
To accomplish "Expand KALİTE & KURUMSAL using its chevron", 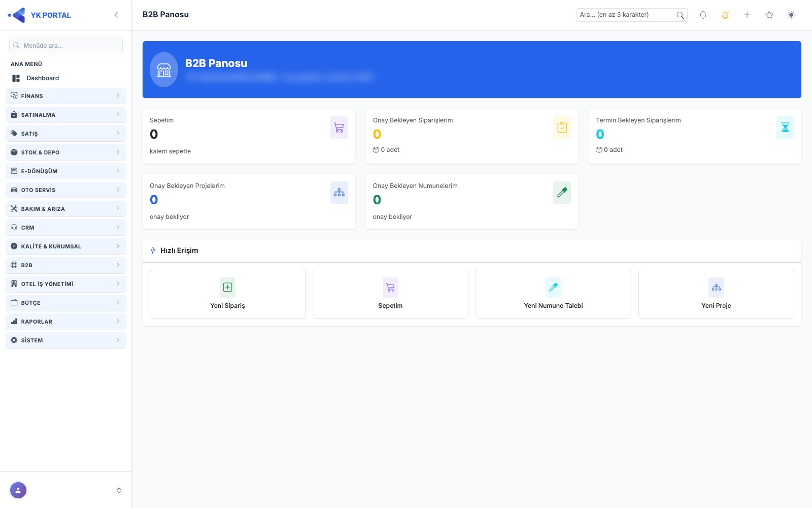I will 118,246.
